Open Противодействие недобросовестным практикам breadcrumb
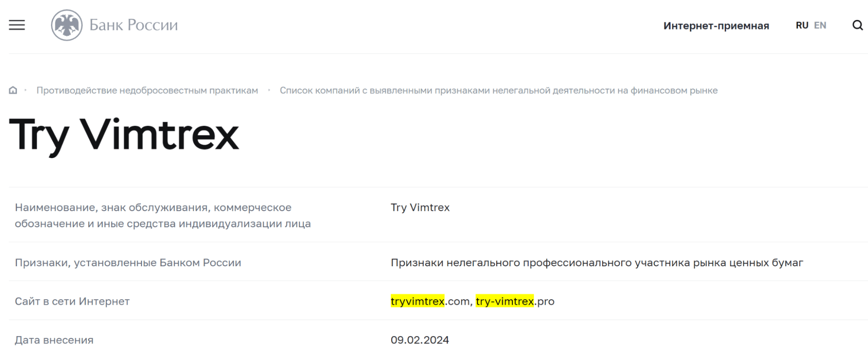 click(147, 90)
